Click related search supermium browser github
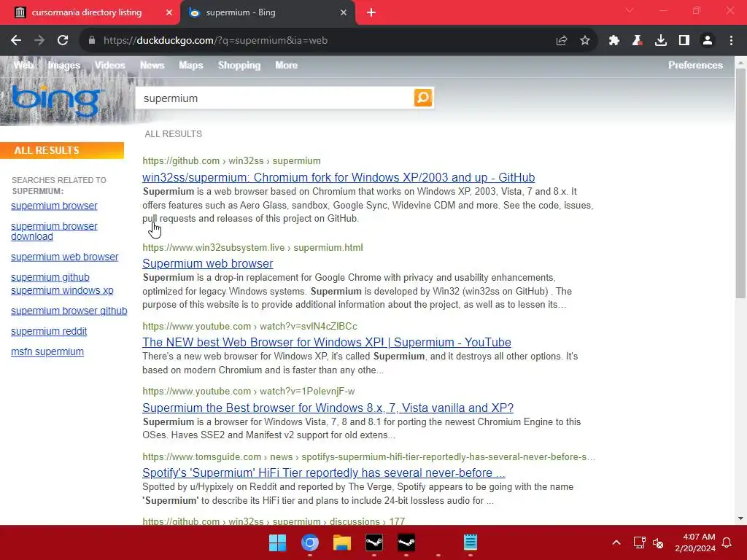The width and height of the screenshot is (747, 560). pos(69,311)
